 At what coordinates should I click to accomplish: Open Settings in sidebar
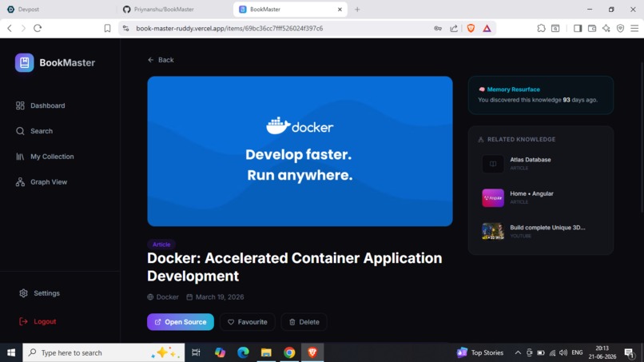39,293
